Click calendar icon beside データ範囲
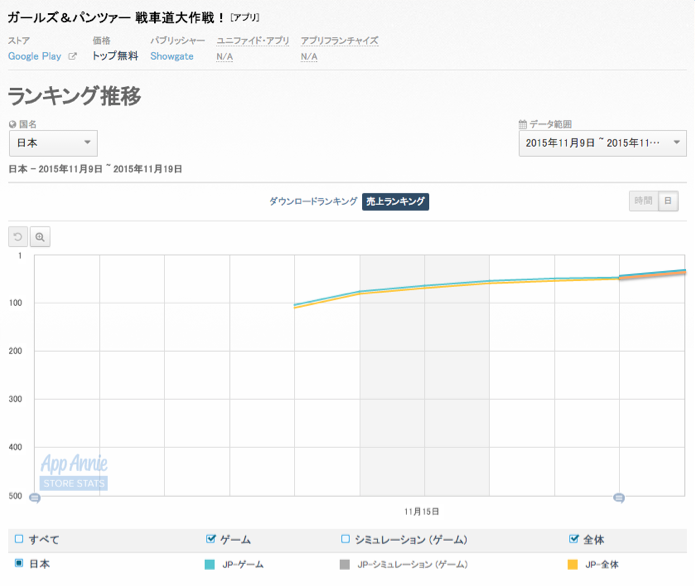The image size is (695, 586). click(523, 124)
